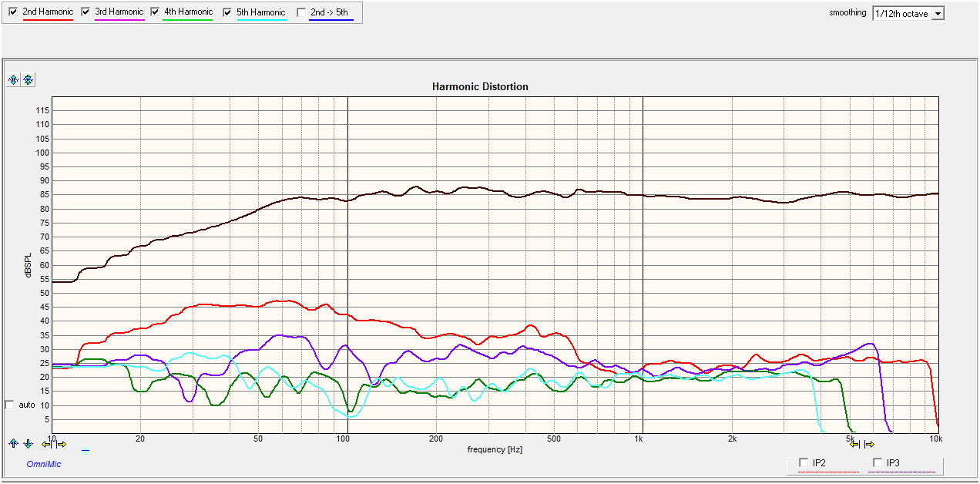Uncheck the 2nd Harmonic checkbox
Image resolution: width=980 pixels, height=484 pixels.
point(13,12)
